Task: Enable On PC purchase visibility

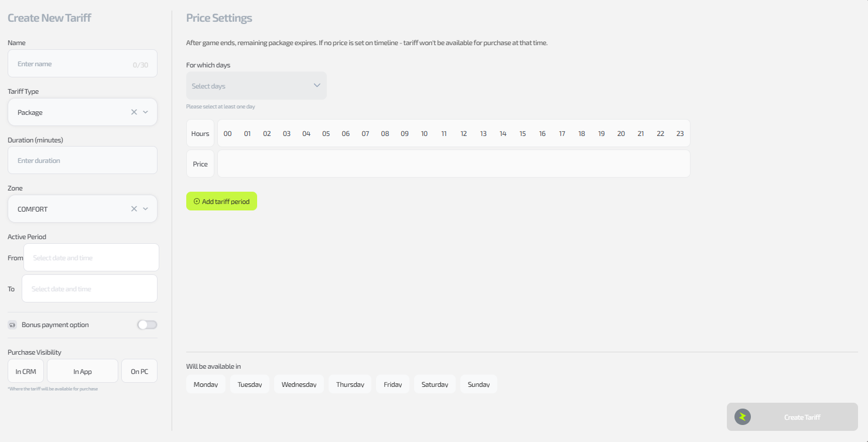Action: pos(139,371)
